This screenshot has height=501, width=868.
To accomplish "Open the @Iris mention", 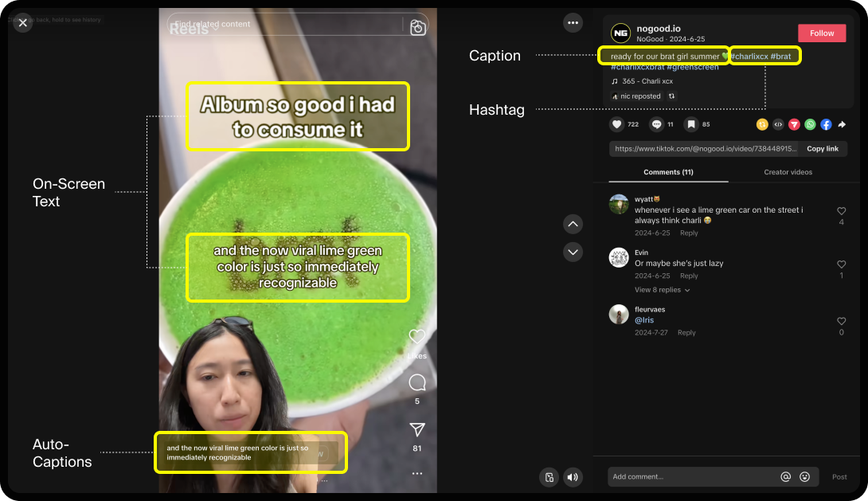I will pyautogui.click(x=644, y=320).
